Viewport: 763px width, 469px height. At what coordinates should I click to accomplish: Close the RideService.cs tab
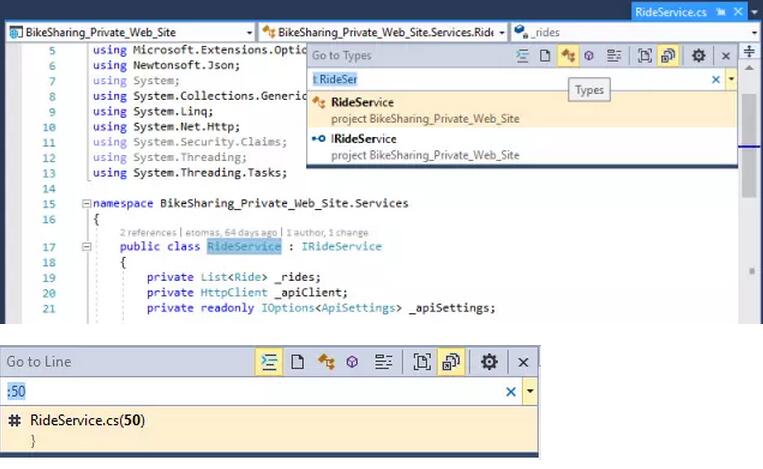point(738,12)
